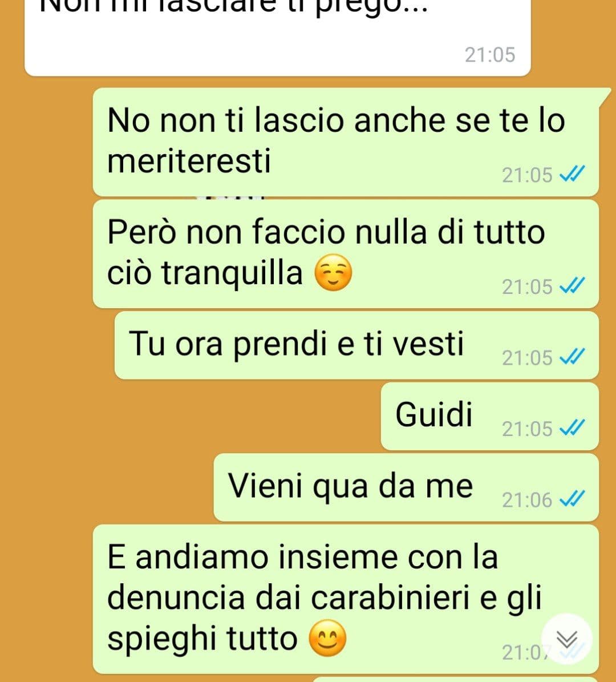Select the 'Però non faccio nulla' message bubble
The image size is (616, 682).
coord(346,254)
